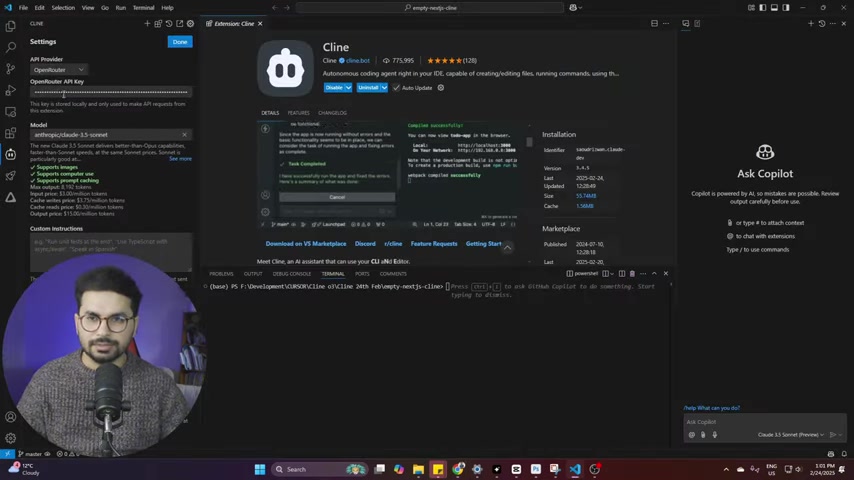Click the Uninstall extension button

click(x=368, y=88)
